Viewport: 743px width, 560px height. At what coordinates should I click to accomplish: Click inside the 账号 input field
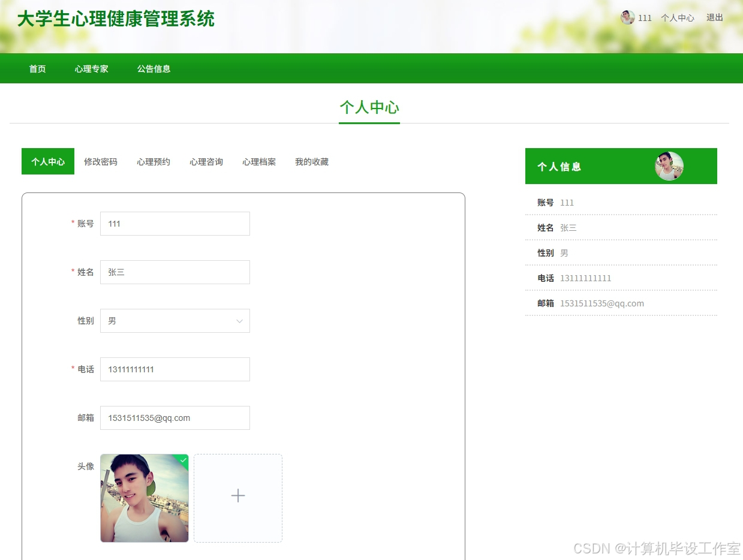(175, 223)
